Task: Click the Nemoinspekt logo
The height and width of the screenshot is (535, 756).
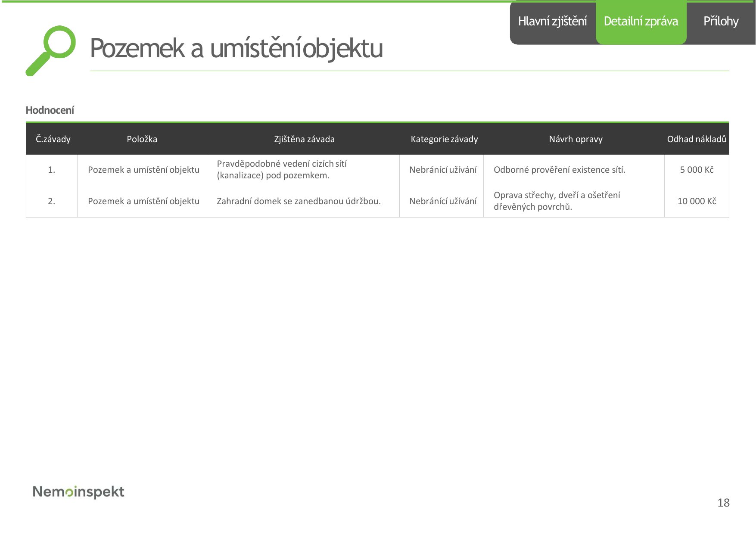Action: click(x=78, y=492)
